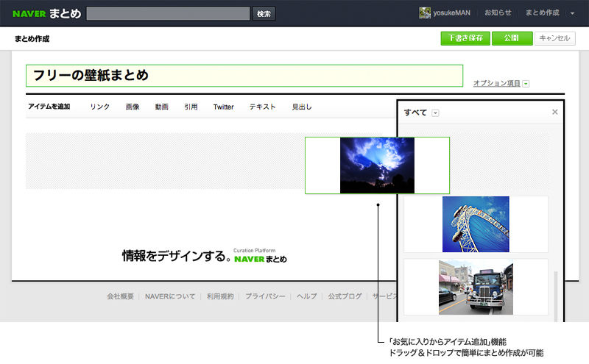Save draft with 下書き保存 button
The image size is (589, 364).
pos(465,38)
